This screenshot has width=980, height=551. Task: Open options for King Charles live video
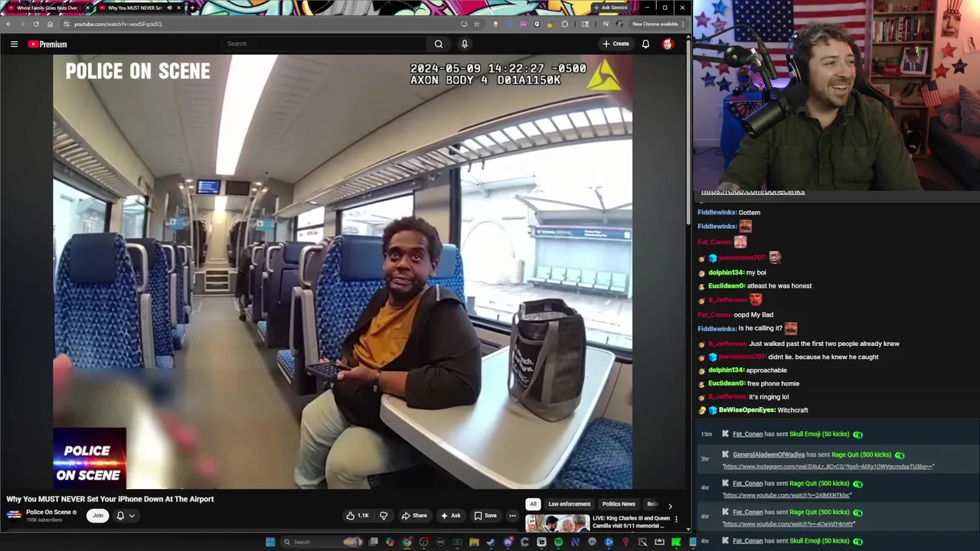tap(676, 519)
